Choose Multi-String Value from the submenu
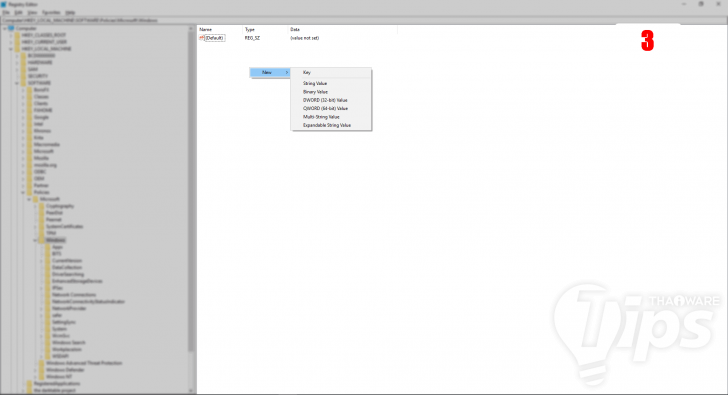This screenshot has height=395, width=728. pyautogui.click(x=331, y=117)
